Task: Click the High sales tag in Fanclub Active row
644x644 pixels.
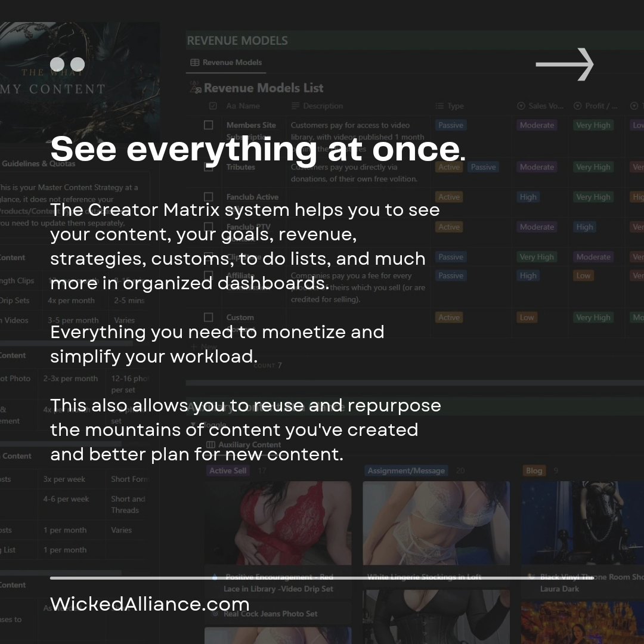Action: pos(528,197)
